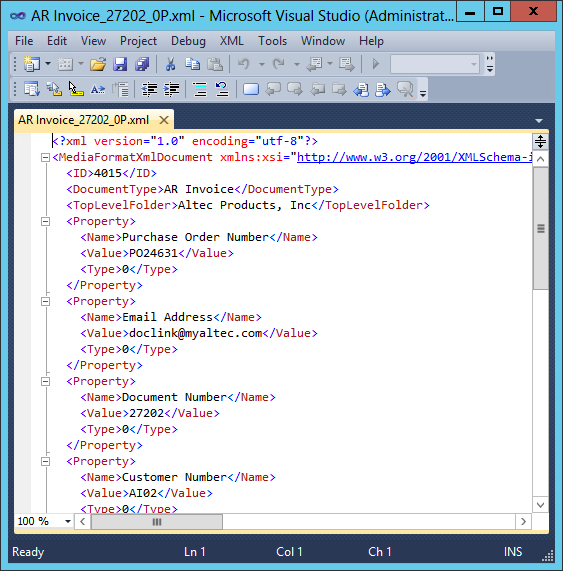Collapse the MediaFormatXmlDocument node
The height and width of the screenshot is (571, 563).
[x=45, y=157]
